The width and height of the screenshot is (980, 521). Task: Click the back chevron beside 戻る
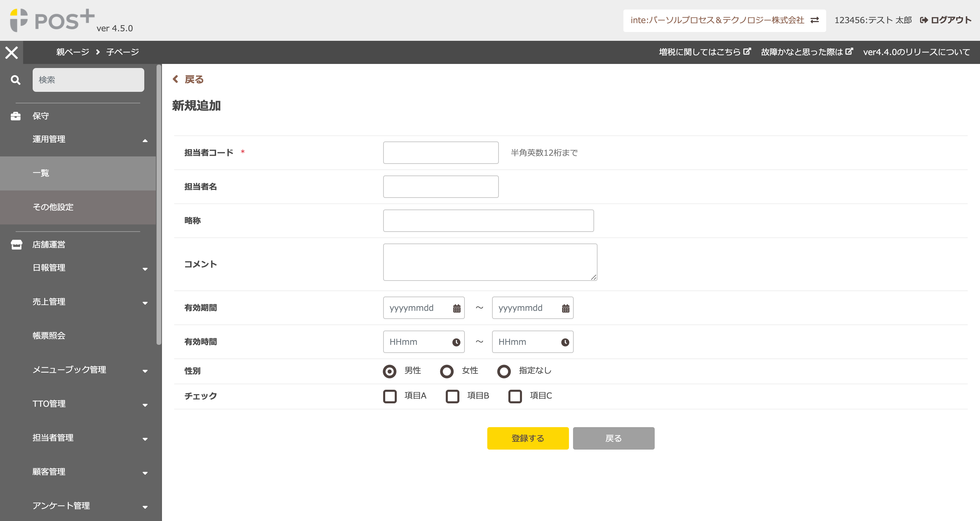click(175, 79)
